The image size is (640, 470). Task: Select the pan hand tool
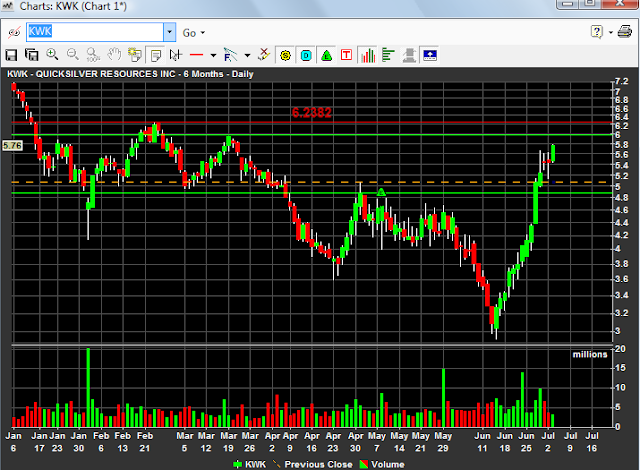[114, 55]
